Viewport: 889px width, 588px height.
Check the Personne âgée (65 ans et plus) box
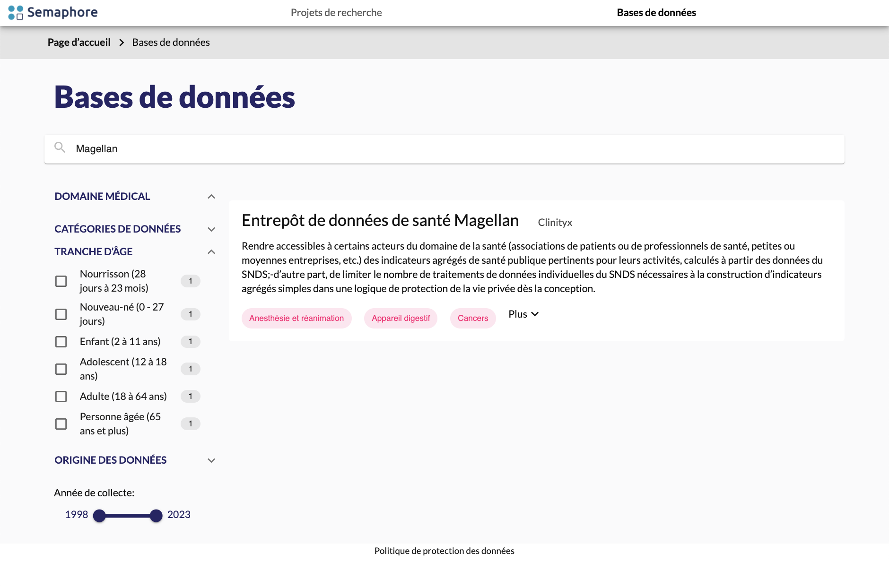tap(61, 424)
